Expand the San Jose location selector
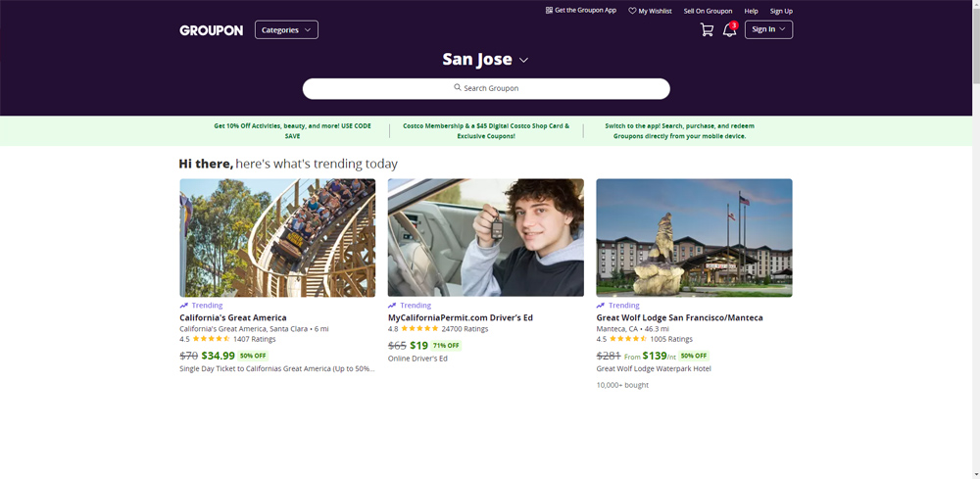This screenshot has height=479, width=980. click(x=486, y=60)
